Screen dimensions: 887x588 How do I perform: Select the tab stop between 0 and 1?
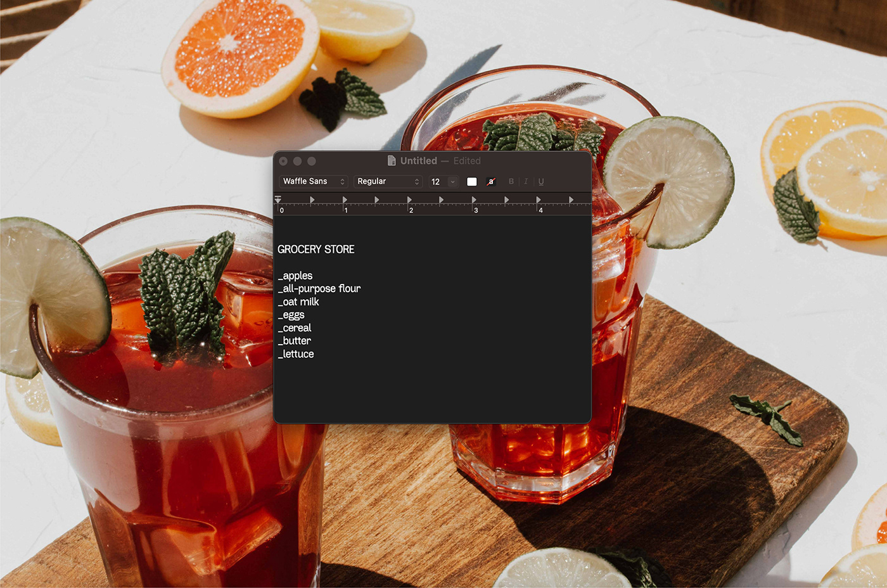[312, 200]
